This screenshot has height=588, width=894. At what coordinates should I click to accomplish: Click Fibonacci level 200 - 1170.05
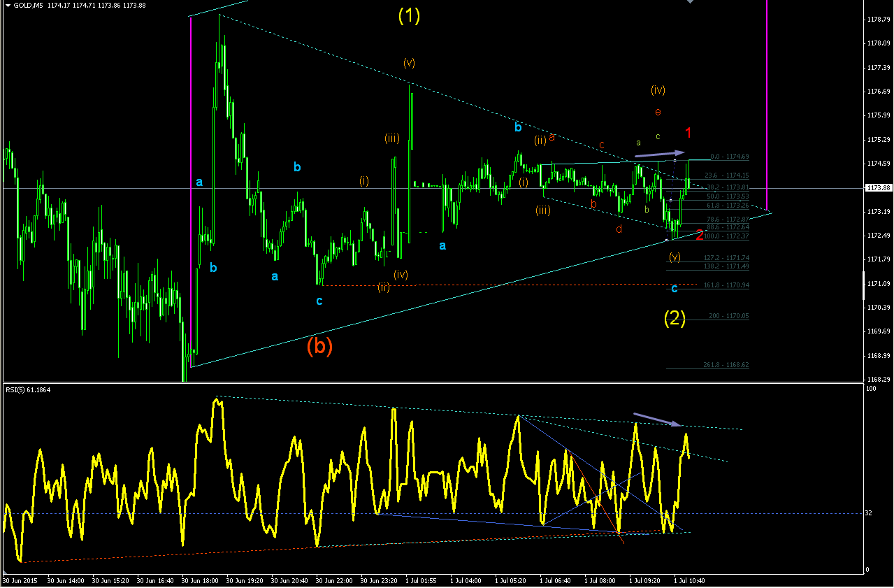(x=728, y=316)
